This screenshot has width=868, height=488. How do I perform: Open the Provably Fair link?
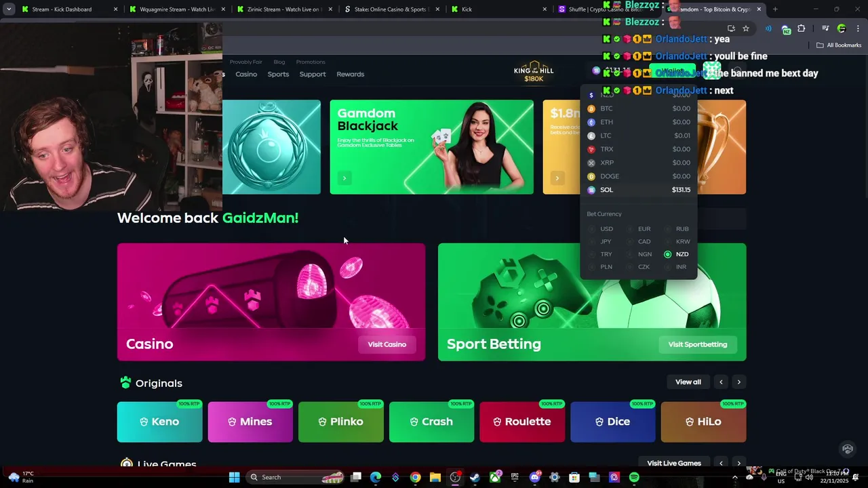click(x=246, y=62)
